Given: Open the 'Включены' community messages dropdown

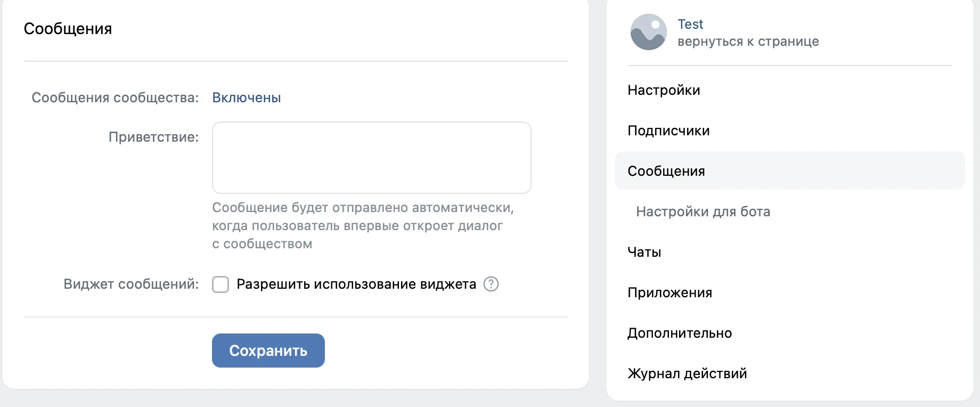Looking at the screenshot, I should point(246,97).
